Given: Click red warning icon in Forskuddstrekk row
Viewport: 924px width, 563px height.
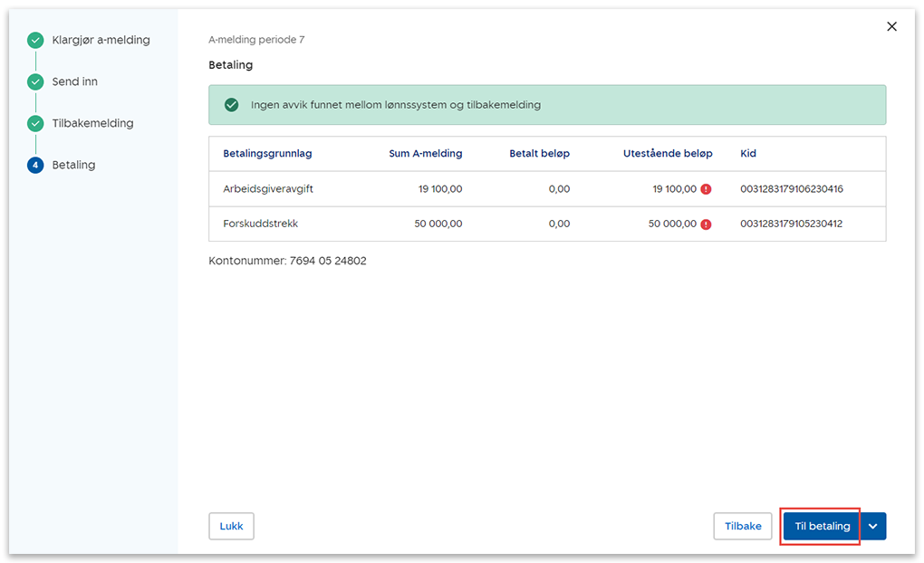Looking at the screenshot, I should point(706,224).
